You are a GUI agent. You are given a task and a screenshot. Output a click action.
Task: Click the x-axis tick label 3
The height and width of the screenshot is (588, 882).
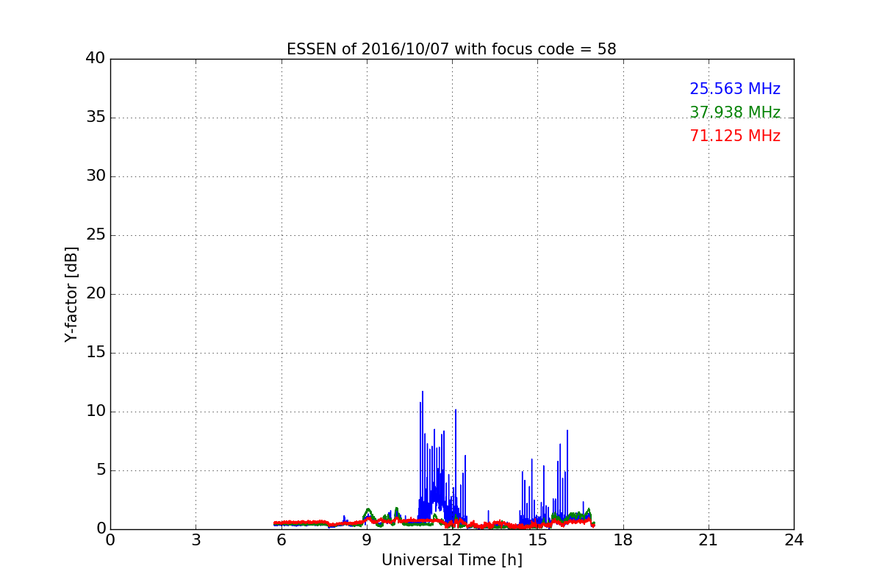click(196, 540)
